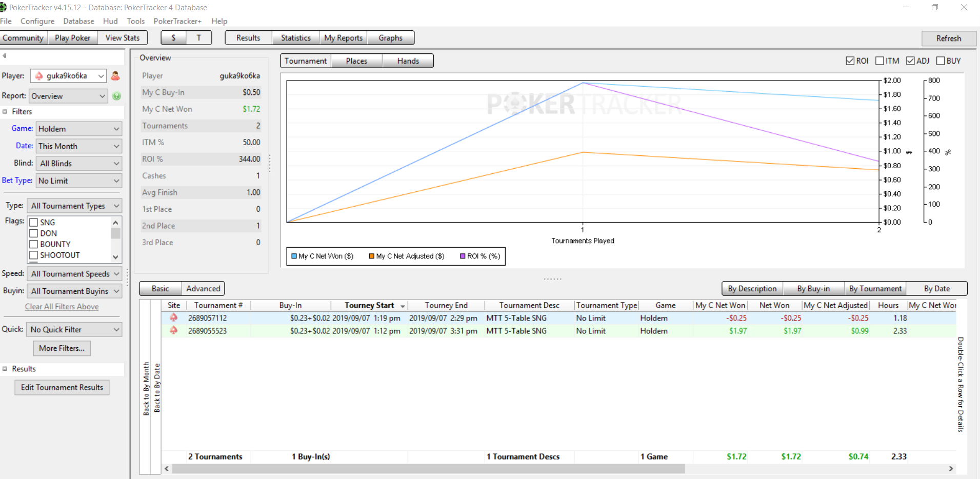Check the DON flag
Viewport: 980px width, 479px height.
point(34,233)
